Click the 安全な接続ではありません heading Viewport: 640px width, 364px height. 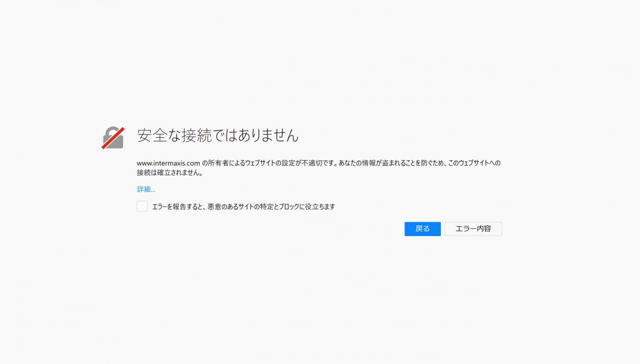218,135
